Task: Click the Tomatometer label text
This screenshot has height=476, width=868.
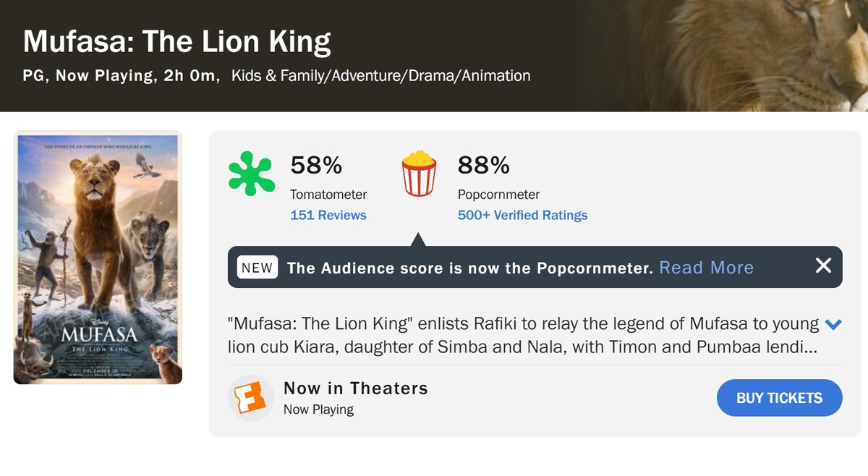Action: 328,195
